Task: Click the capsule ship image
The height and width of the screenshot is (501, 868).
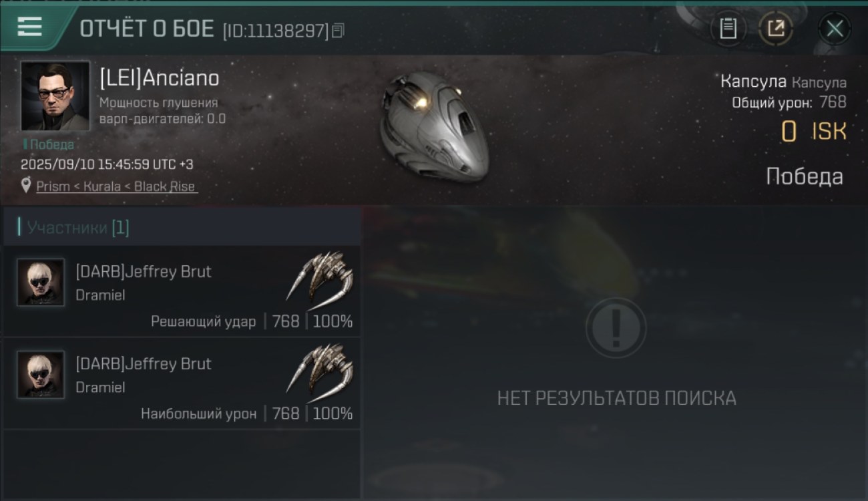Action: pyautogui.click(x=433, y=126)
